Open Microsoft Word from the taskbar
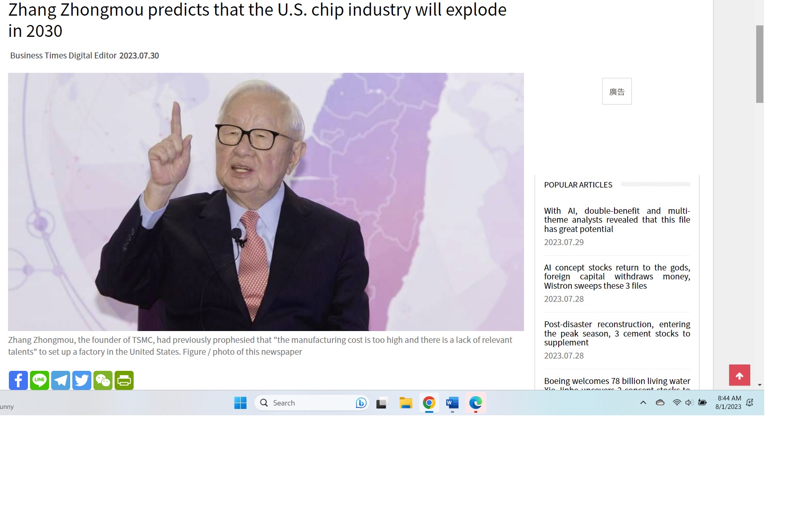Screen dimensions: 812x508 tap(452, 403)
